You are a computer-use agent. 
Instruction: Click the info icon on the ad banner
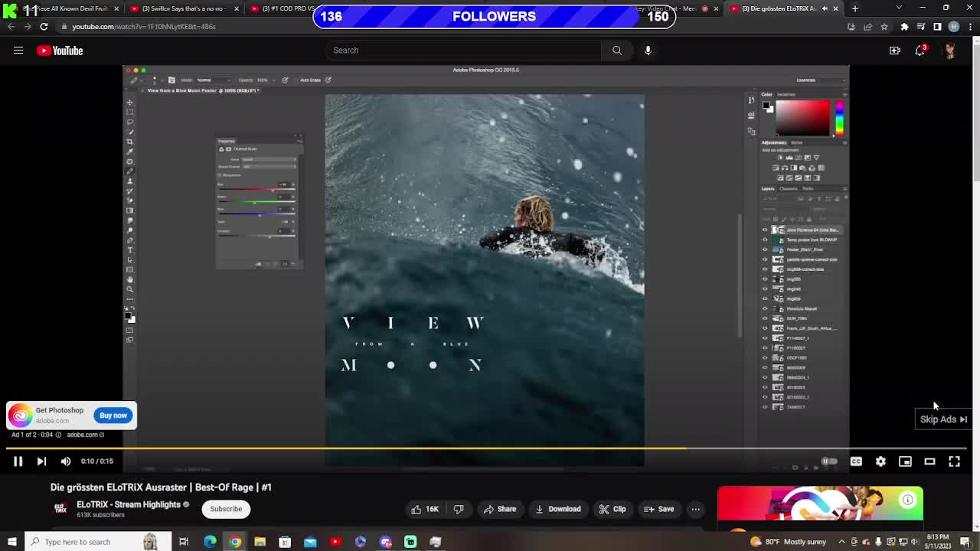click(x=907, y=500)
